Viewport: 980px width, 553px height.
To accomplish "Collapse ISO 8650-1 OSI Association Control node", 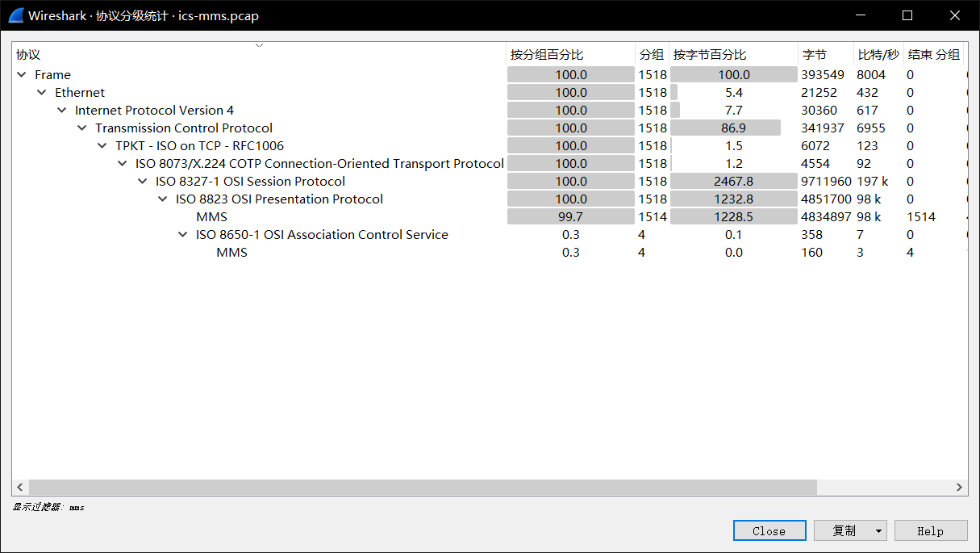I will tap(183, 235).
